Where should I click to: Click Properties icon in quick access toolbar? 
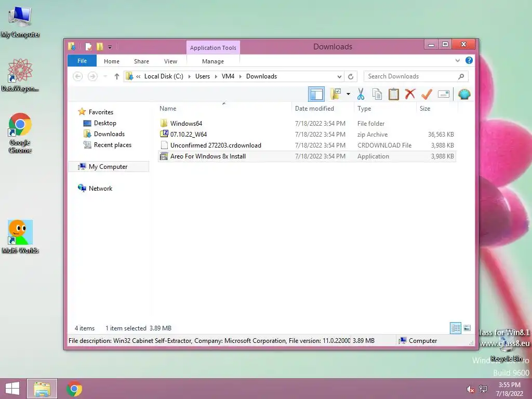88,46
